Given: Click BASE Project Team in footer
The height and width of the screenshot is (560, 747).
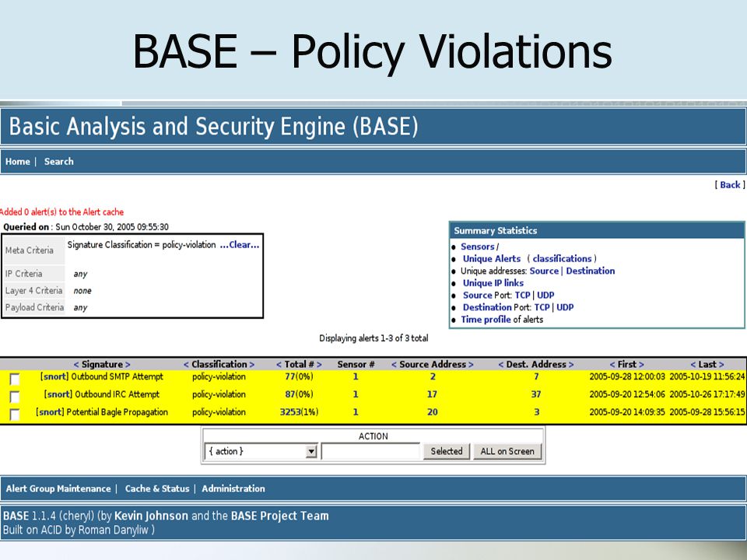Looking at the screenshot, I should point(279,516).
